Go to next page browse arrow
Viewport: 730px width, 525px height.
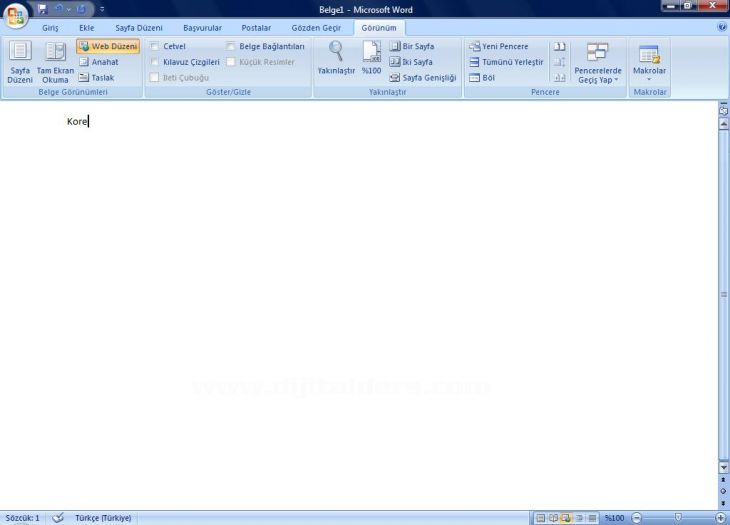coord(723,503)
